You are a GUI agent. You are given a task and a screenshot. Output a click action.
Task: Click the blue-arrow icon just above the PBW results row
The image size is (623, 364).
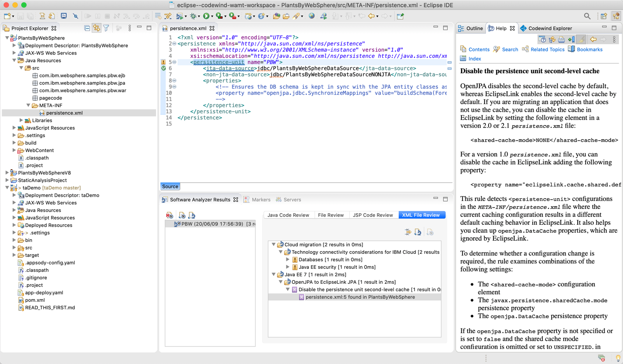click(192, 215)
